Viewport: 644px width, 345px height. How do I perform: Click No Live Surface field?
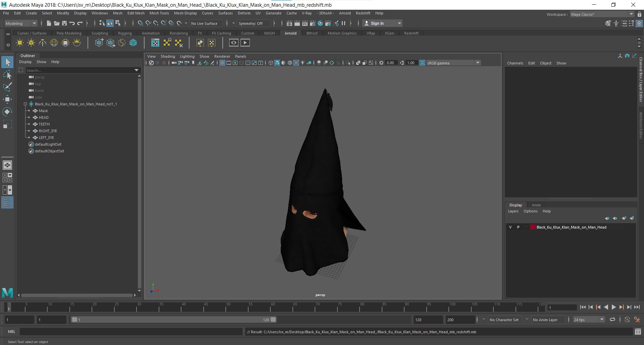(205, 23)
